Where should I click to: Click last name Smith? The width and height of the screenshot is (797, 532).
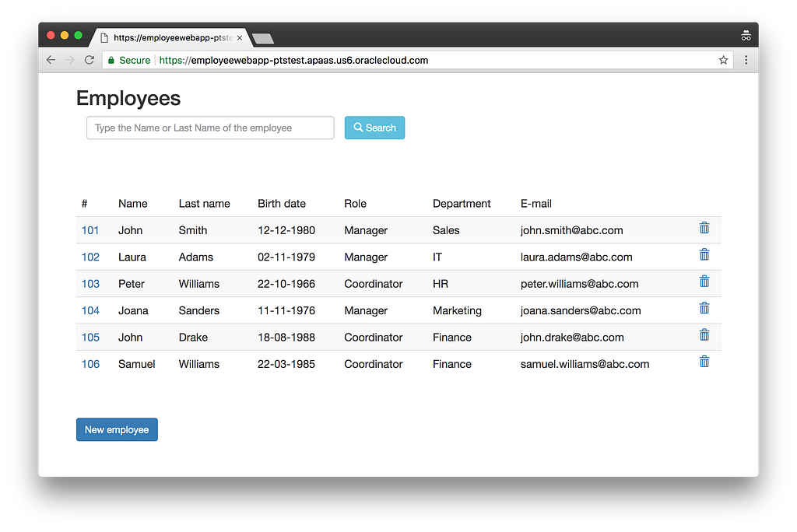[x=193, y=230]
